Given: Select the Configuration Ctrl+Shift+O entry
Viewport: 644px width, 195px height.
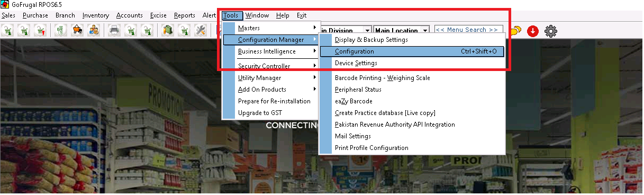Looking at the screenshot, I should pos(412,51).
